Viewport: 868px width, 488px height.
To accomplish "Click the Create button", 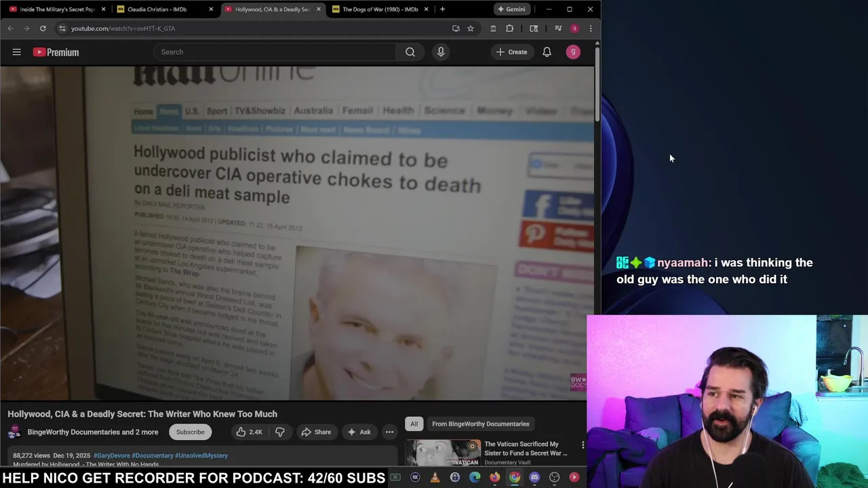I will tap(511, 52).
